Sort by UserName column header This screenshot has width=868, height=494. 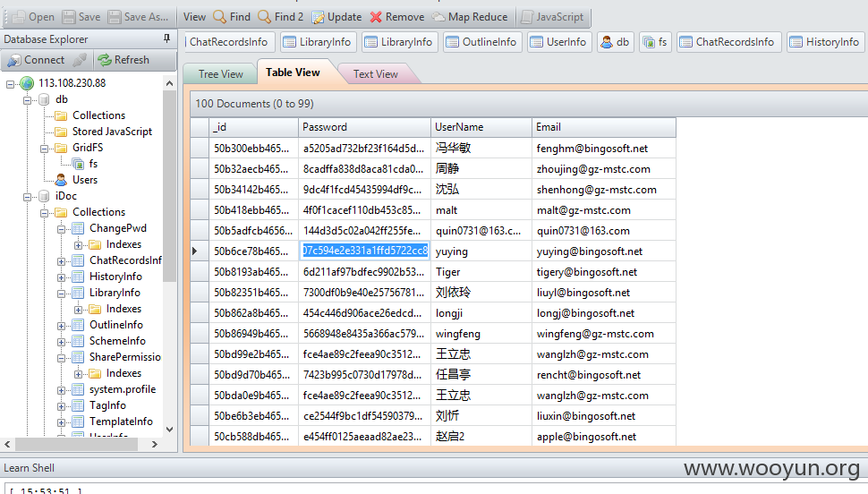[481, 127]
